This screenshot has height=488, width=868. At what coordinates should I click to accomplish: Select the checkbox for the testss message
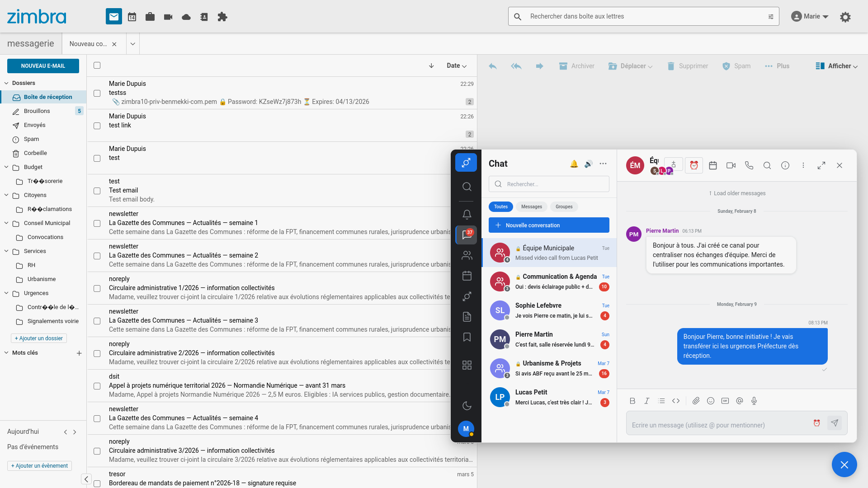97,93
